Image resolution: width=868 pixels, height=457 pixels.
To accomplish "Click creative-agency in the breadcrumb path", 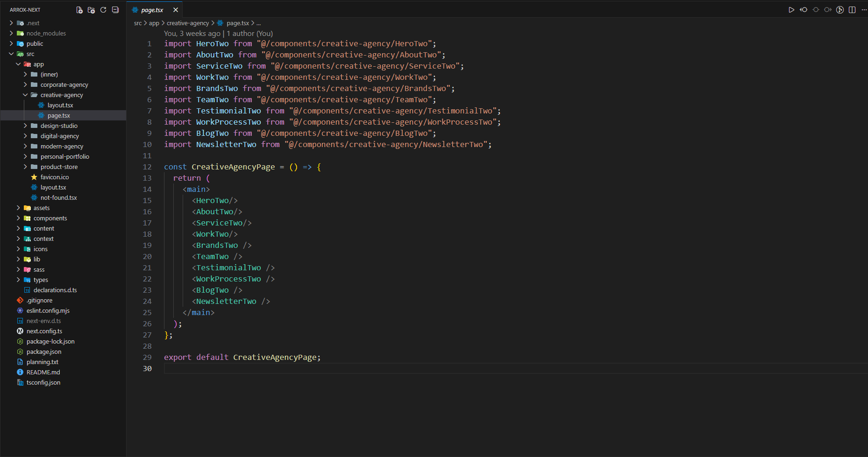I will click(188, 23).
